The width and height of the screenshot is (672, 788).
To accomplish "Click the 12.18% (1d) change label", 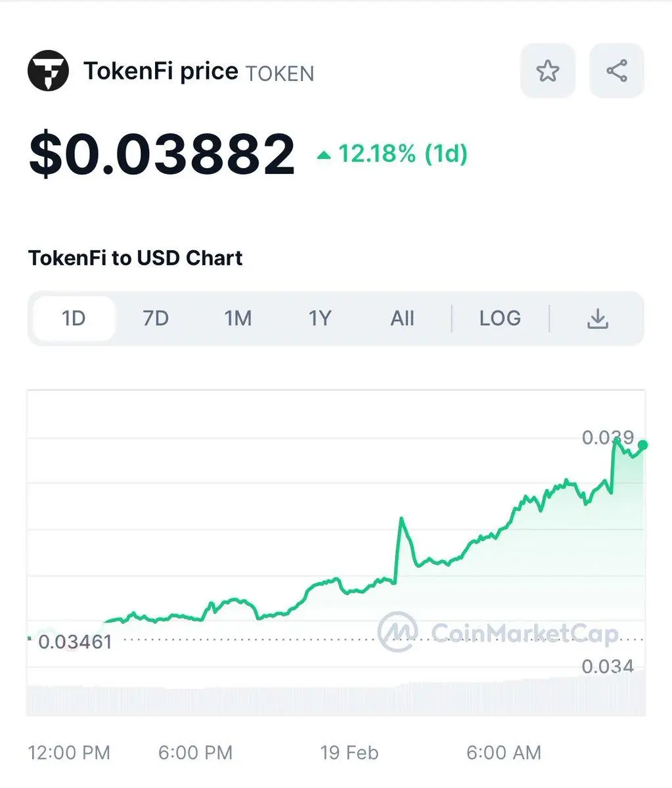I will click(403, 154).
